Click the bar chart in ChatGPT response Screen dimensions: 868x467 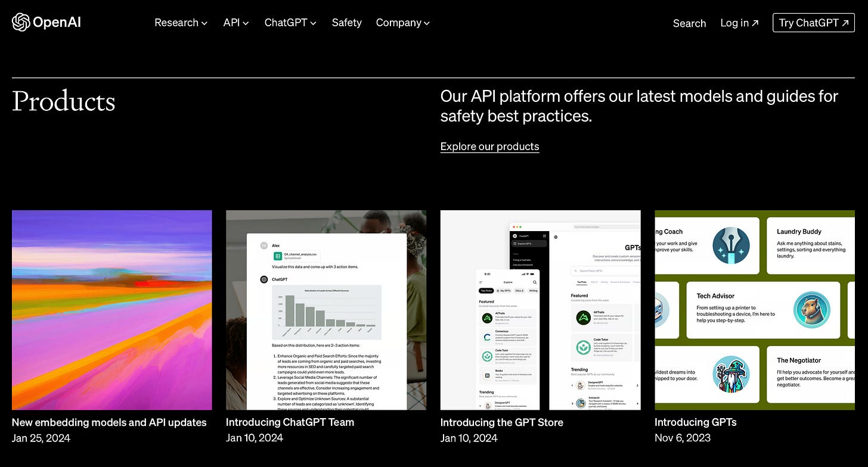[x=327, y=312]
